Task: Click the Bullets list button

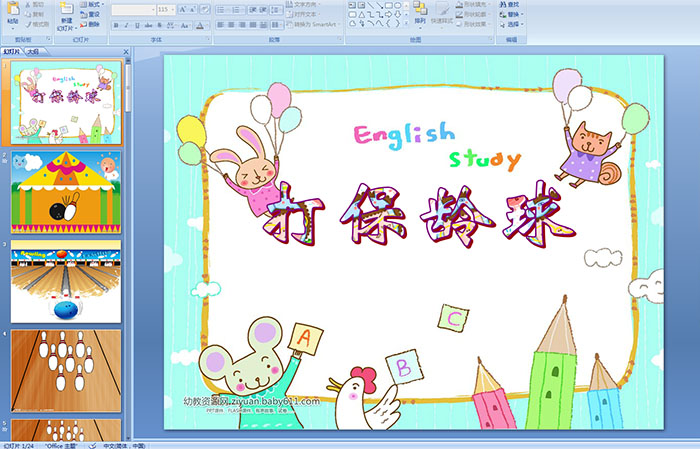Action: point(222,10)
